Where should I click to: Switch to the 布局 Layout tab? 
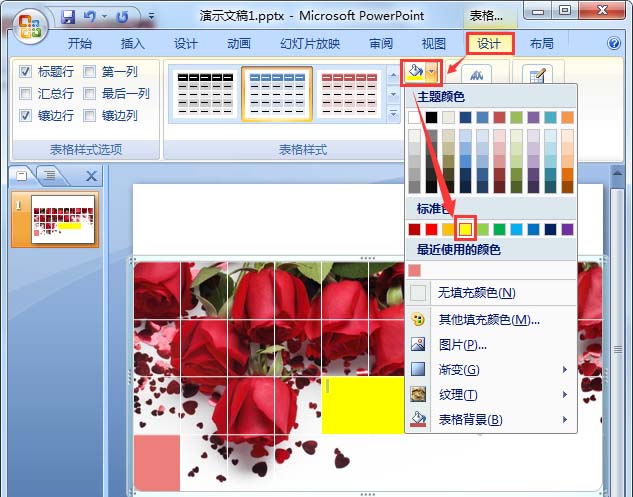click(542, 43)
